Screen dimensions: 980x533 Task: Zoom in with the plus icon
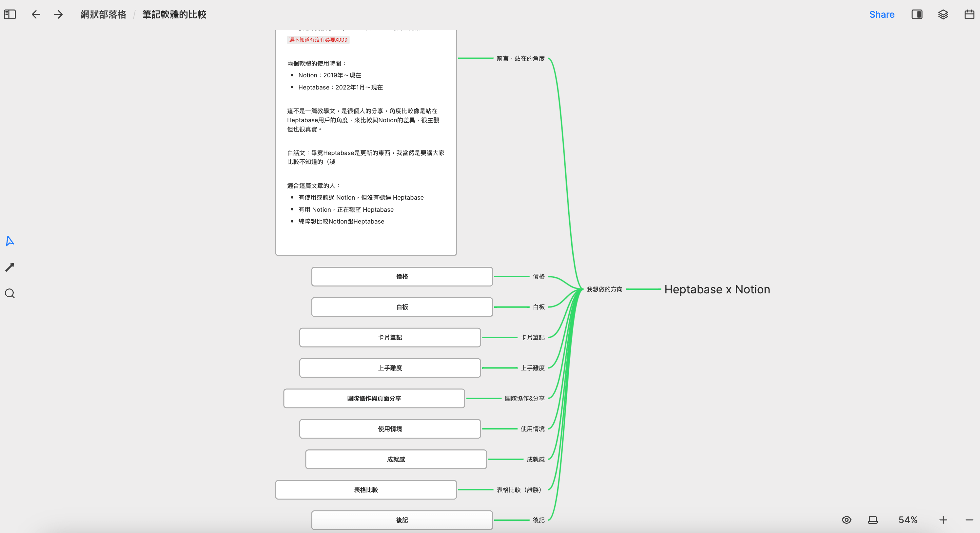coord(943,520)
